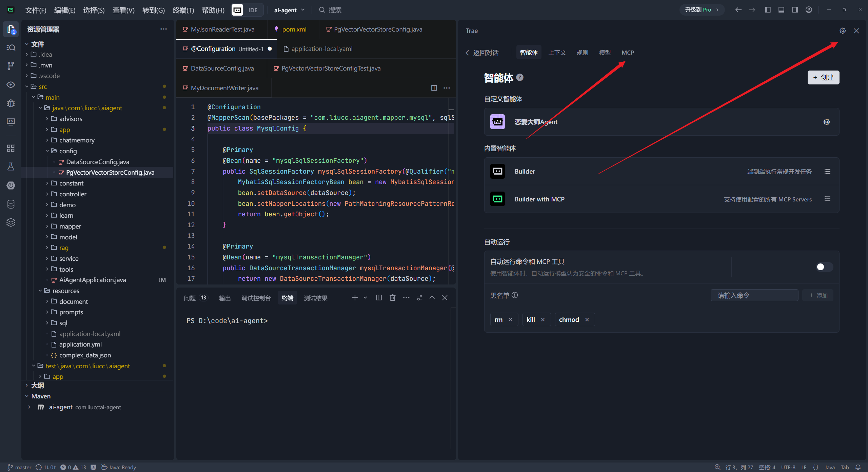
Task: Open the Testing flask icon
Action: pyautogui.click(x=11, y=166)
